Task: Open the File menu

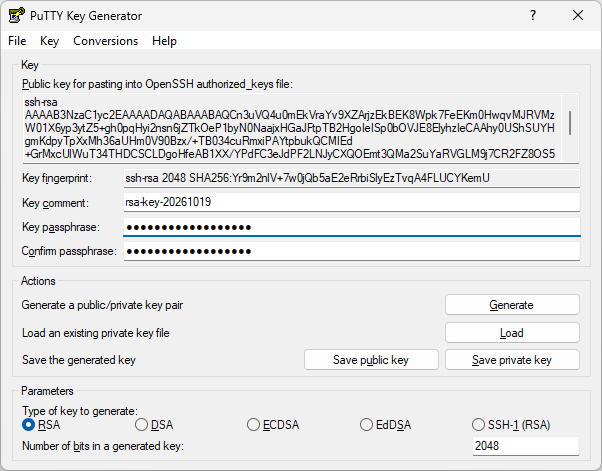Action: click(x=17, y=41)
